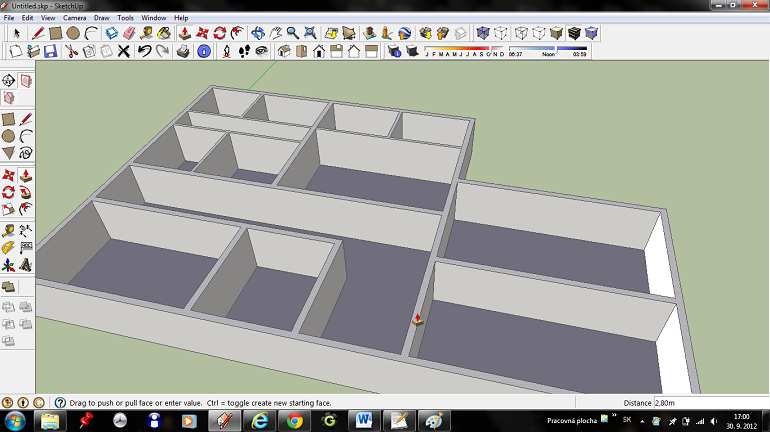Select the Push/Pull tool in top toolbar
Screen dimensions: 770x432
pos(184,33)
